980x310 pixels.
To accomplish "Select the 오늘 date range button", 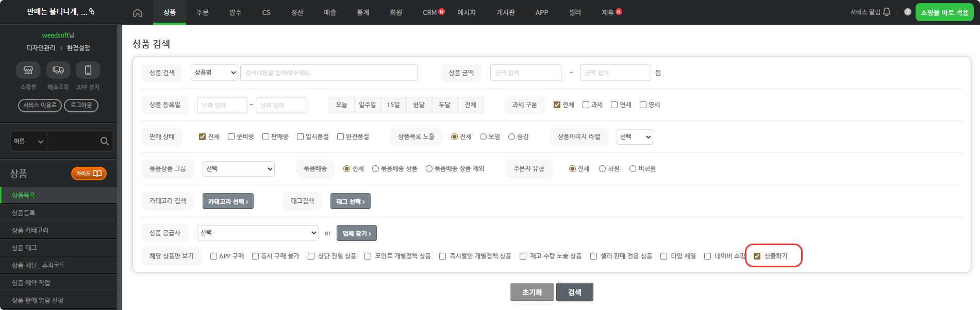I will pos(342,105).
